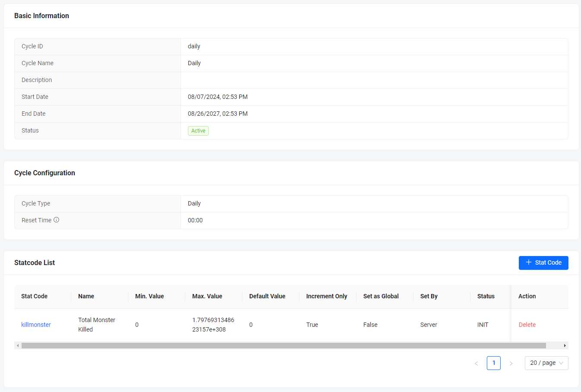The image size is (581, 392).
Task: Click the scrollbar right arrow
Action: point(565,345)
